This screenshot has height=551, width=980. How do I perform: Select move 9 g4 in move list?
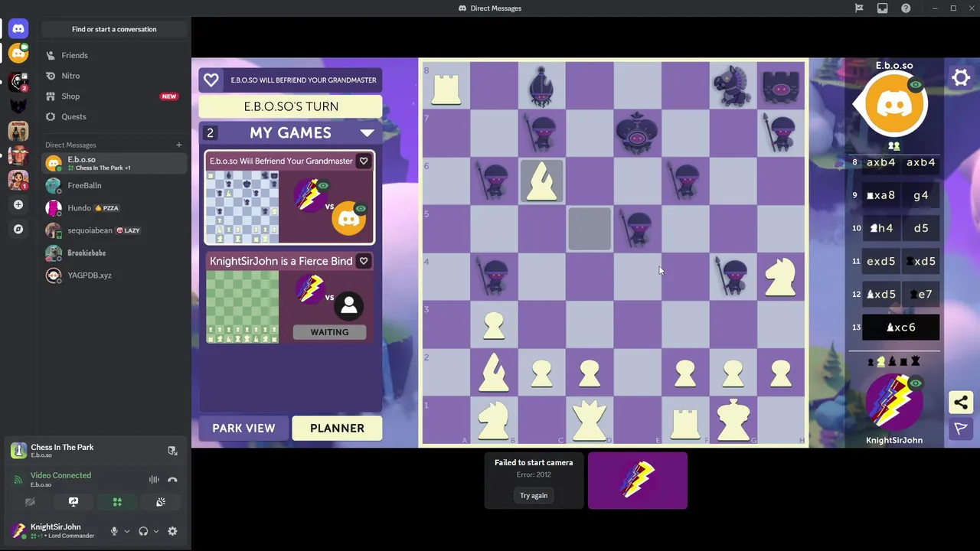pos(920,195)
